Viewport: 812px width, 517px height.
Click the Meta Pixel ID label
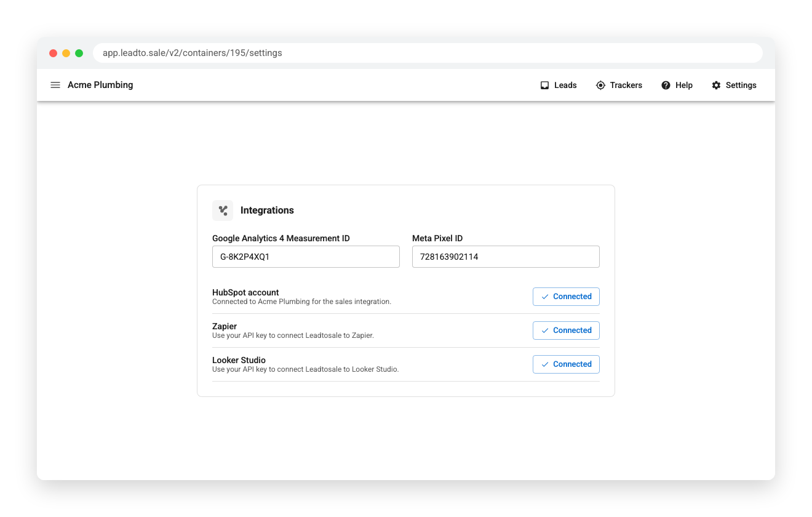click(x=437, y=238)
